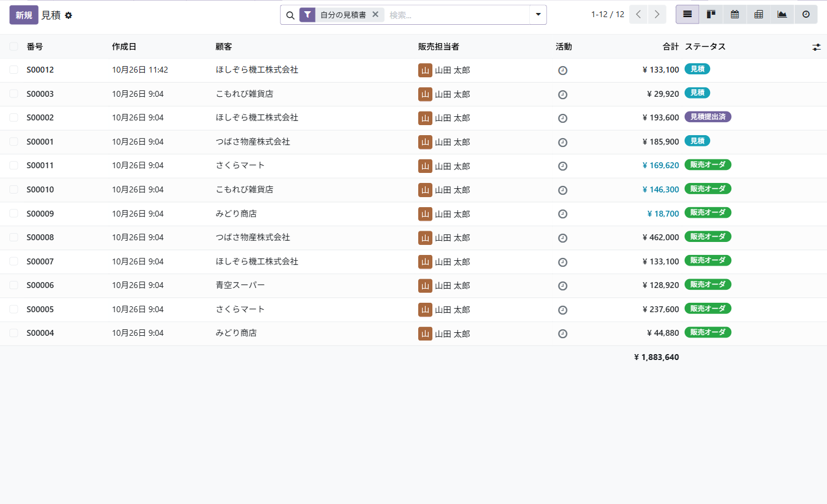Click activity clock icon for S00008

[x=562, y=238]
